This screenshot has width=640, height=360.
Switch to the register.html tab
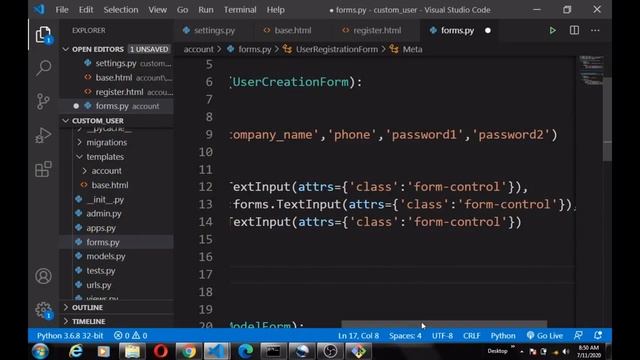pyautogui.click(x=376, y=30)
